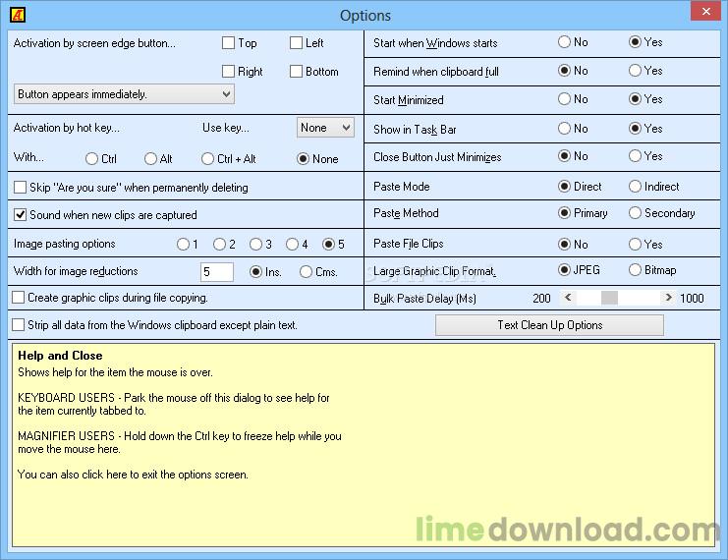Set 'Start when Windows starts' to No
This screenshot has width=728, height=560.
564,43
